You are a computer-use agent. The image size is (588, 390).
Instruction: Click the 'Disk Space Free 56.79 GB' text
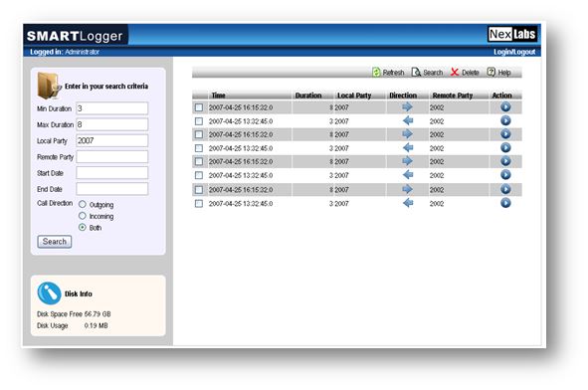pyautogui.click(x=74, y=313)
